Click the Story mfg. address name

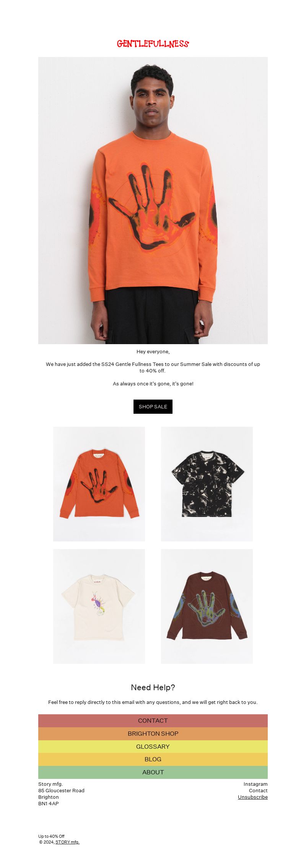point(50,784)
